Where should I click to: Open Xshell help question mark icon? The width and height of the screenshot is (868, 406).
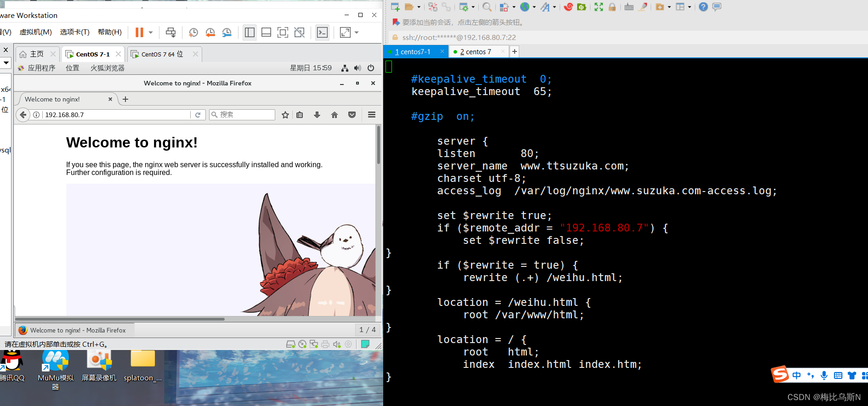coord(703,7)
